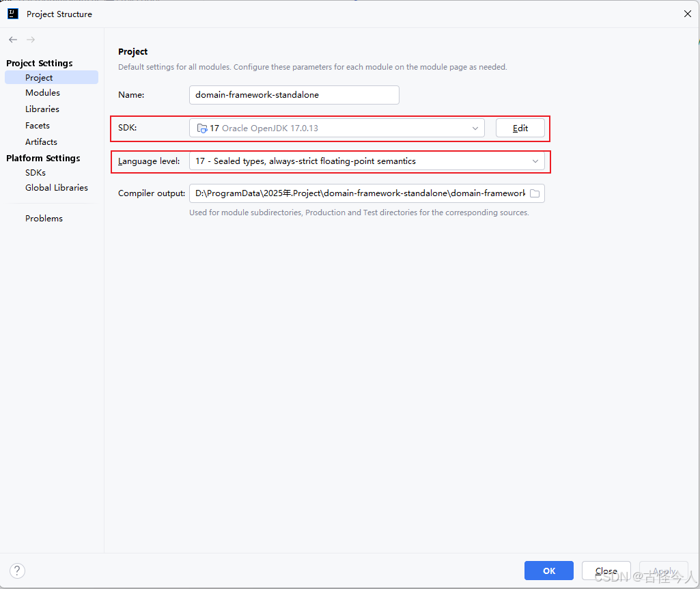The width and height of the screenshot is (700, 589).
Task: Open the SDK dropdown list
Action: [475, 128]
